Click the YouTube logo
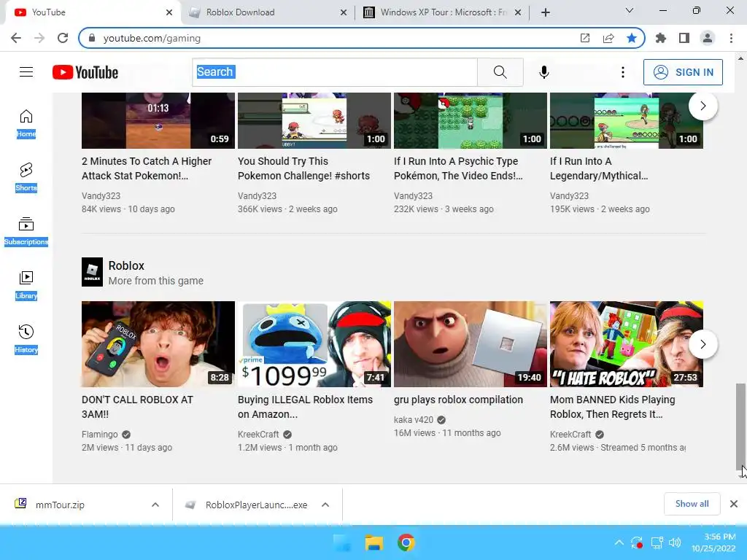The image size is (747, 560). [x=85, y=72]
